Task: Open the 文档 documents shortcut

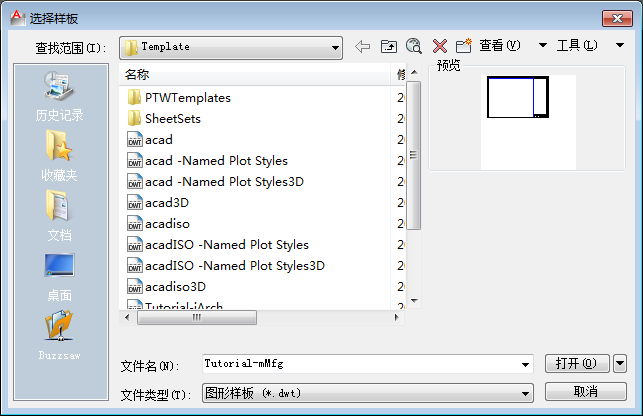Action: (x=59, y=216)
